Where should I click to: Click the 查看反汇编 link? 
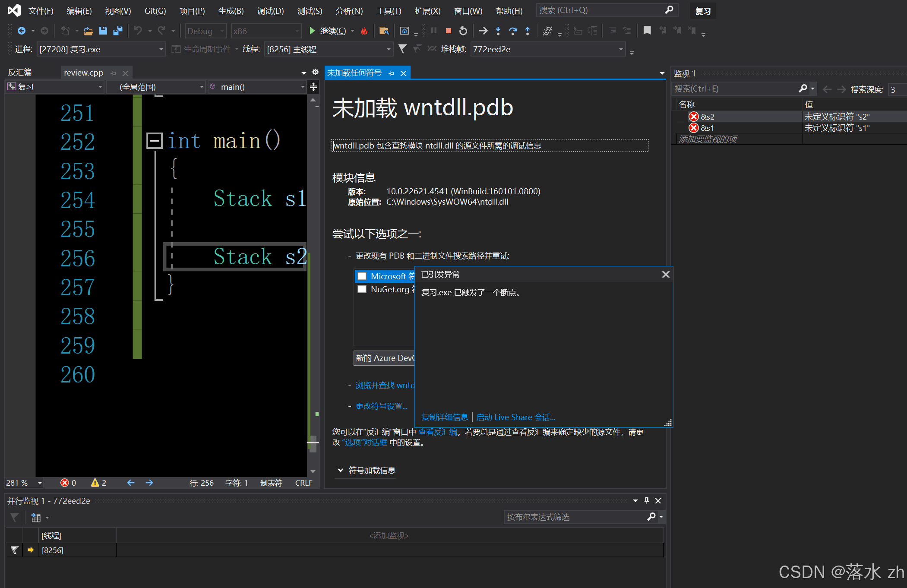437,432
